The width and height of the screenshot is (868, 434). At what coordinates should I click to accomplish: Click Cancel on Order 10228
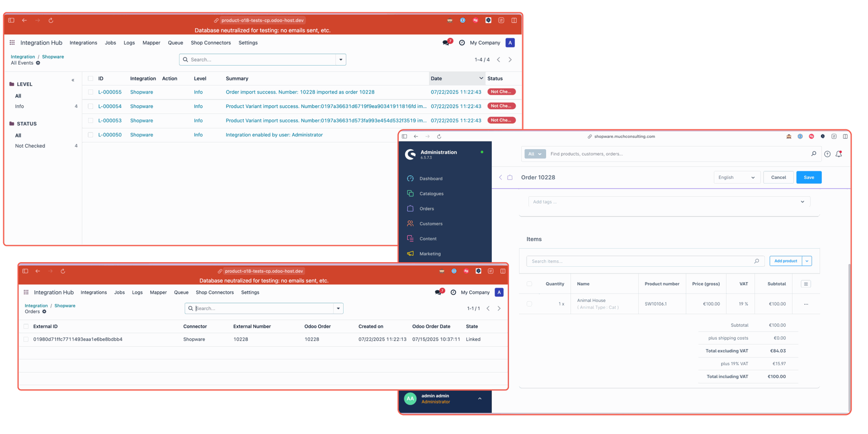[778, 177]
